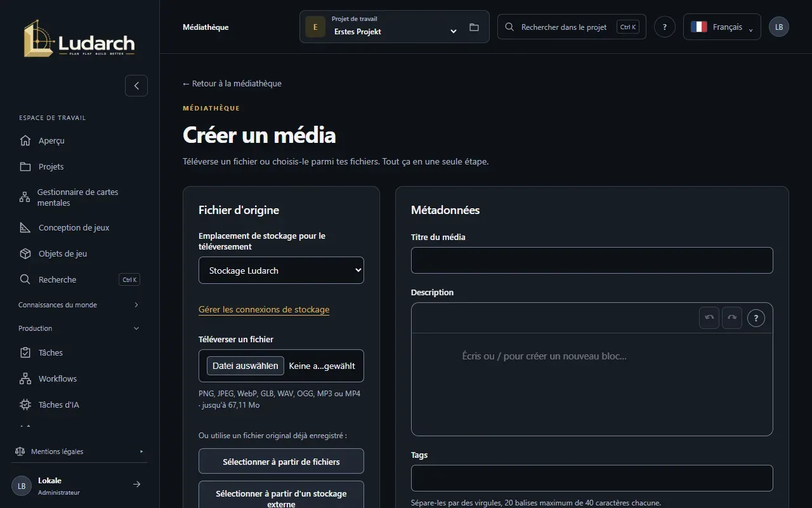Open Gérer les connexions de stockage
The image size is (812, 508).
pyautogui.click(x=264, y=310)
